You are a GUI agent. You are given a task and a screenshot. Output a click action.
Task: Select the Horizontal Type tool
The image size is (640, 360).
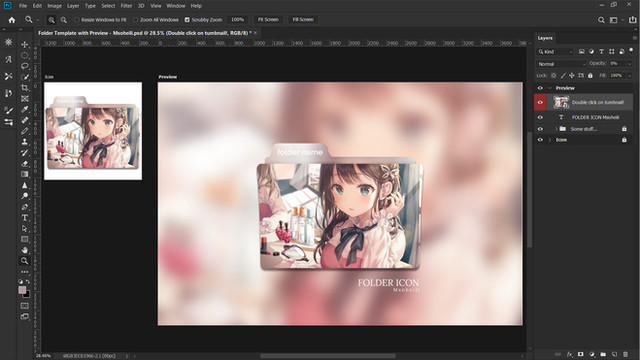[x=24, y=217]
